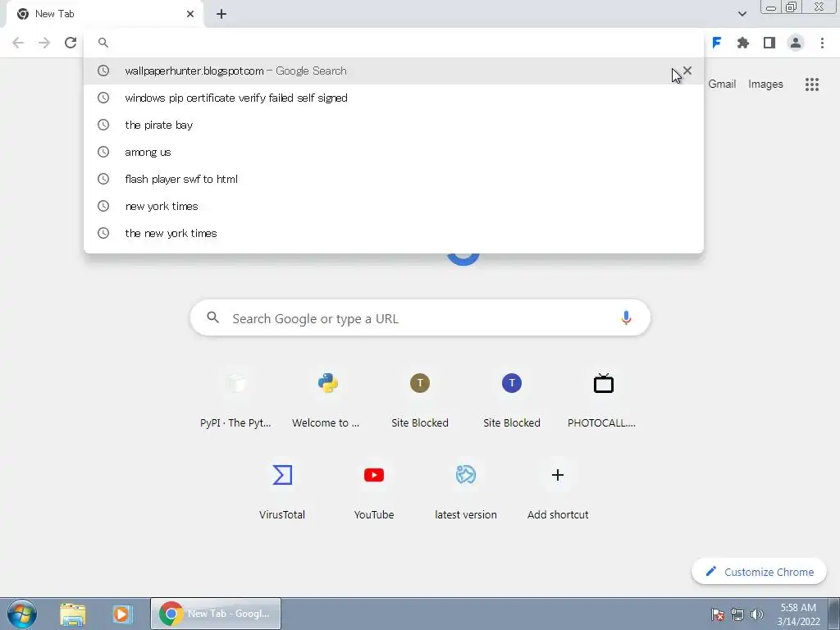840x630 pixels.
Task: Open the YouTube shortcut
Action: coord(374,491)
